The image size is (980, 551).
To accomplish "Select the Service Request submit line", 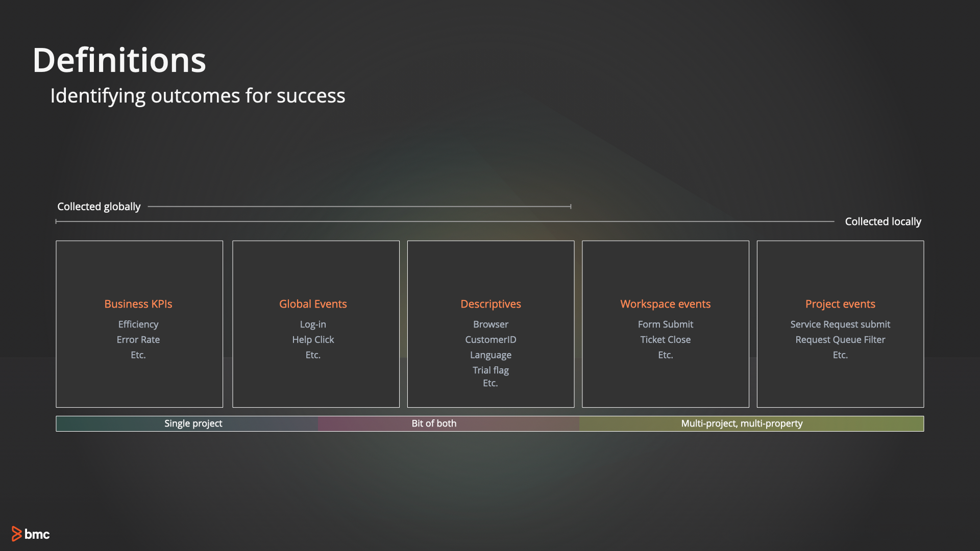I will pos(840,324).
